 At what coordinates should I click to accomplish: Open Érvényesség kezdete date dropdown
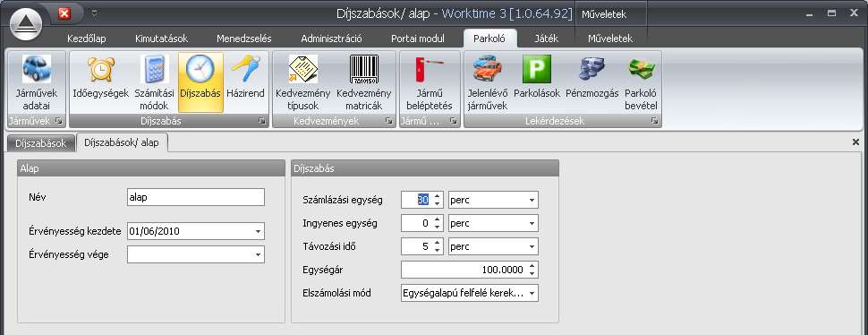coord(258,231)
